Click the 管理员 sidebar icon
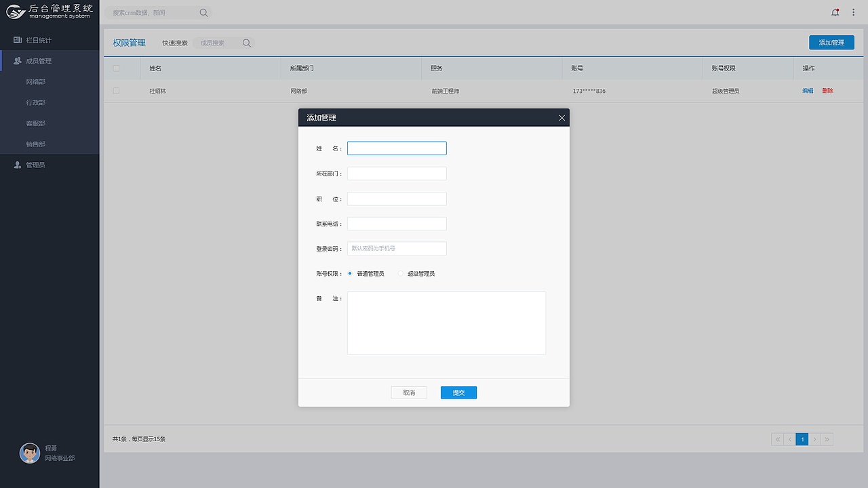The image size is (868, 488). pyautogui.click(x=18, y=165)
